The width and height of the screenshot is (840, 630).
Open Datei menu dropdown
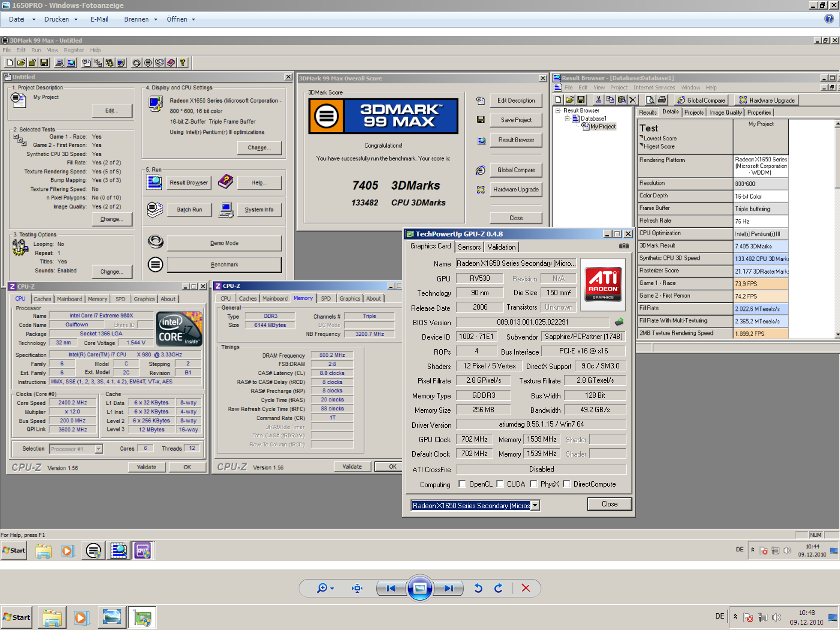[22, 19]
